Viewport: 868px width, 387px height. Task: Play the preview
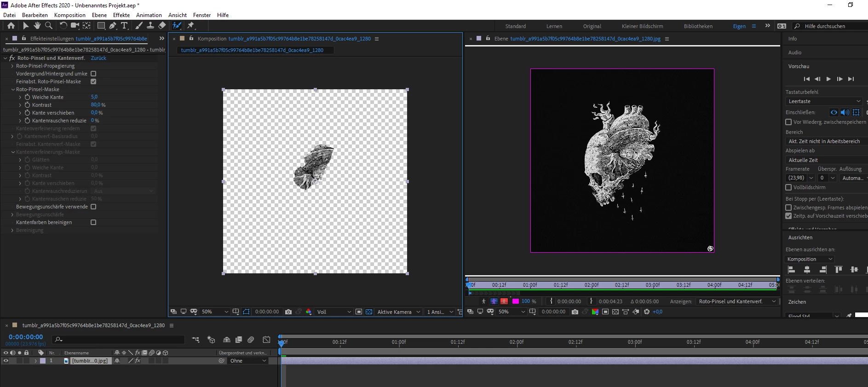(x=828, y=79)
